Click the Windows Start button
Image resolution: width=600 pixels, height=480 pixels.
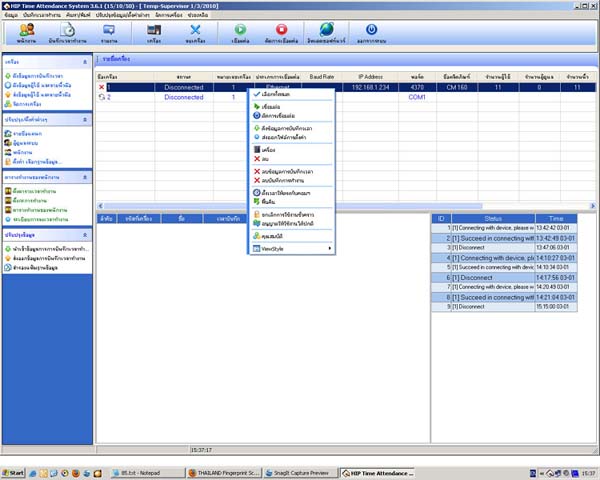(15, 472)
